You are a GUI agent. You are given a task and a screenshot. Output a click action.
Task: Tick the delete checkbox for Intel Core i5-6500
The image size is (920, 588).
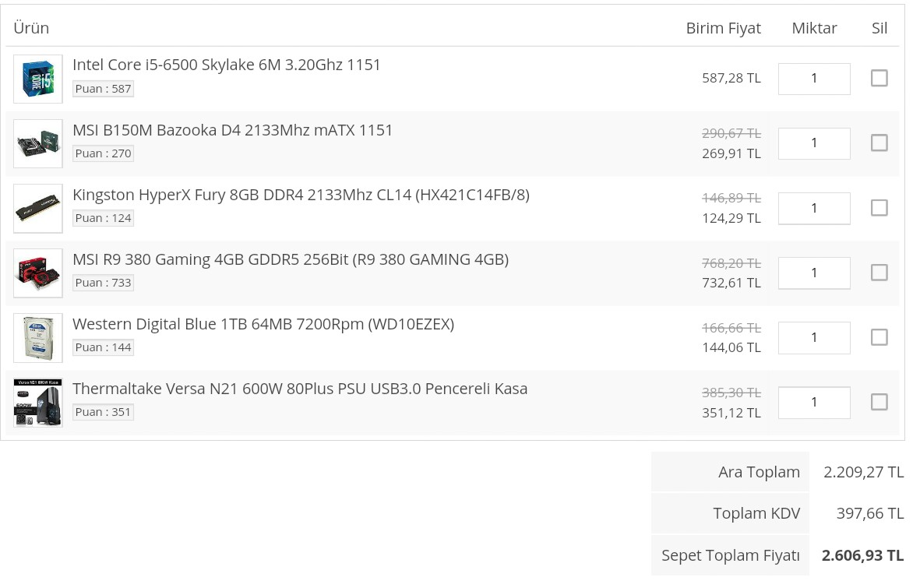point(879,78)
